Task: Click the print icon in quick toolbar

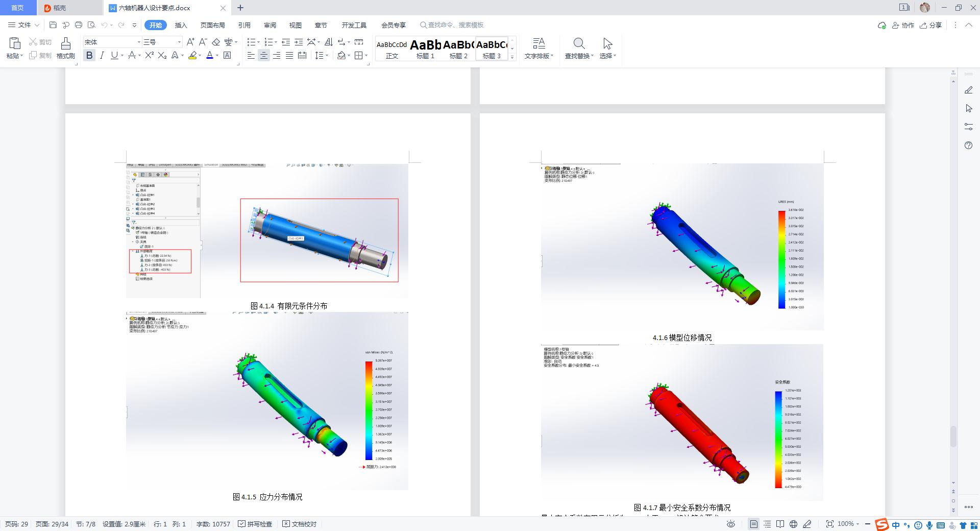Action: (78, 25)
